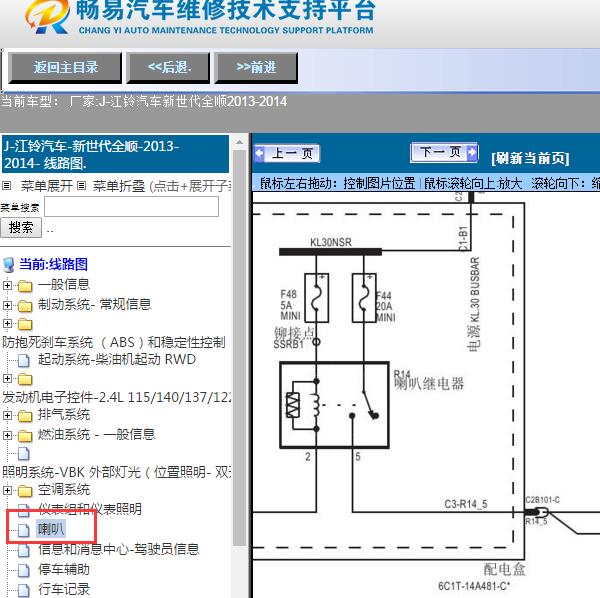Screen dimensions: 600x598
Task: Open 仪表组和仪表照明 diagram
Action: tap(90, 510)
